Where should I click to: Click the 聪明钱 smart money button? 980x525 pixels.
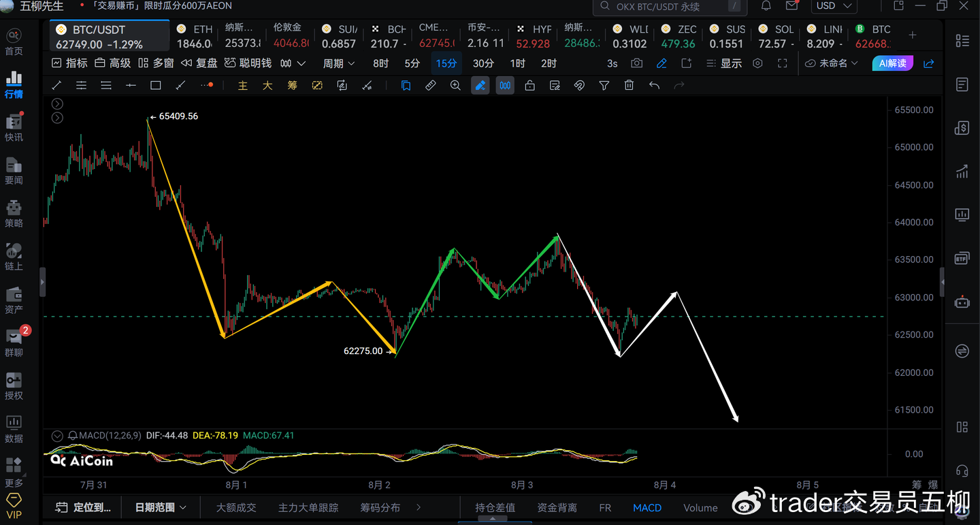pos(248,63)
